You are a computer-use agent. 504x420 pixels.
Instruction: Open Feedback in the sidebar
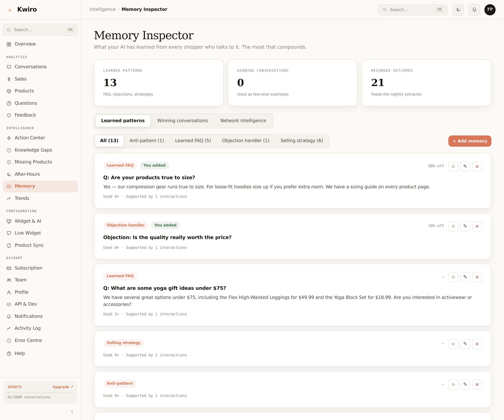click(x=40, y=115)
